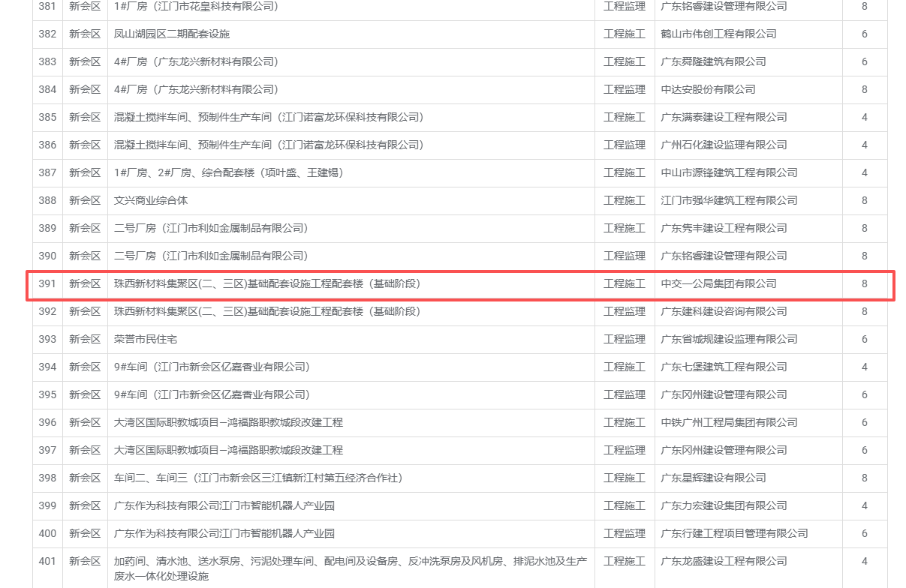The height and width of the screenshot is (588, 906).
Task: Click row number 388
Action: coord(47,200)
